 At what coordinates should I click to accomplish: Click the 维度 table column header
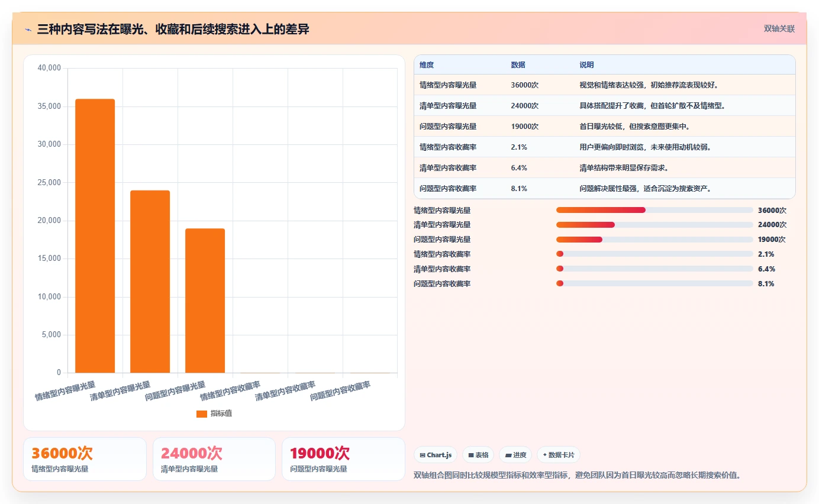pyautogui.click(x=427, y=65)
